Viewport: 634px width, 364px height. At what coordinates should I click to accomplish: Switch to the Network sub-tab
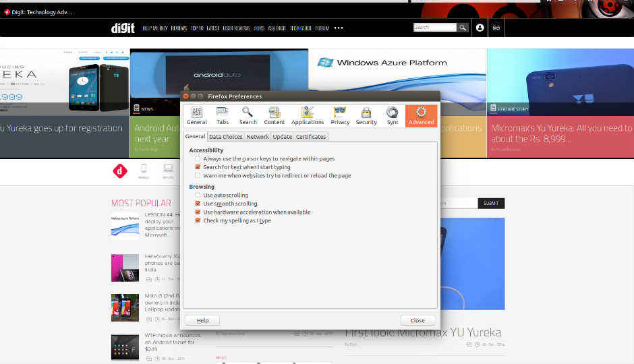258,137
